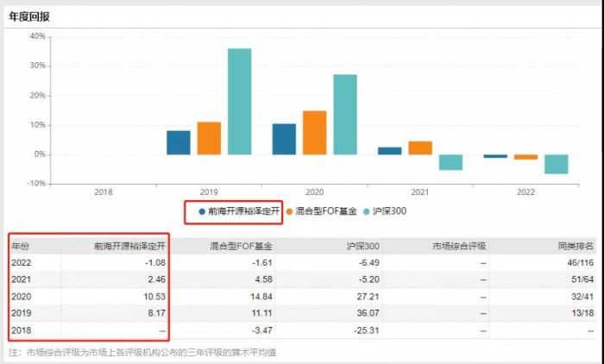Click the -25.31 value cell
This screenshot has height=364, width=604.
(365, 330)
